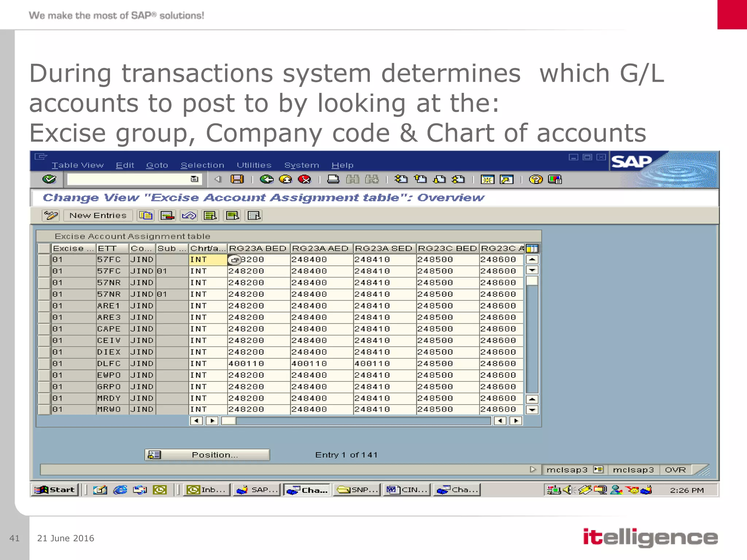This screenshot has width=747, height=560.
Task: Click the Create New Session icon
Action: [487, 179]
